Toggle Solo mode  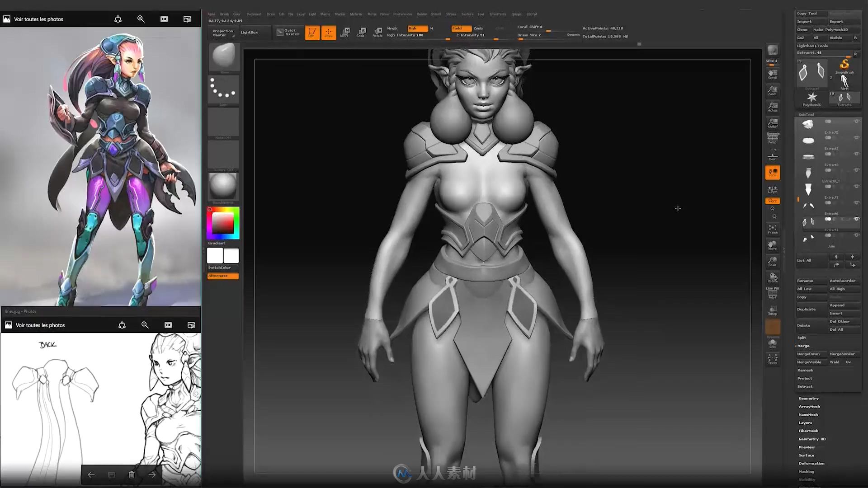(x=772, y=344)
